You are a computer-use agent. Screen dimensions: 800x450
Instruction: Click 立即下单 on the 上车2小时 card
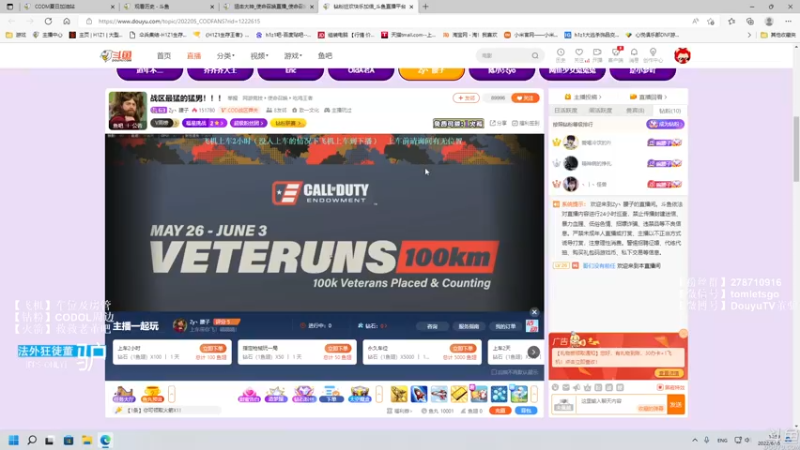(213, 348)
